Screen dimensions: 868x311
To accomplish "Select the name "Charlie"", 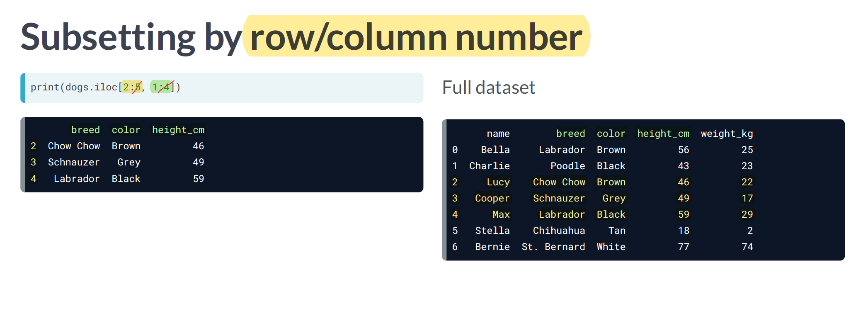I will click(x=490, y=166).
